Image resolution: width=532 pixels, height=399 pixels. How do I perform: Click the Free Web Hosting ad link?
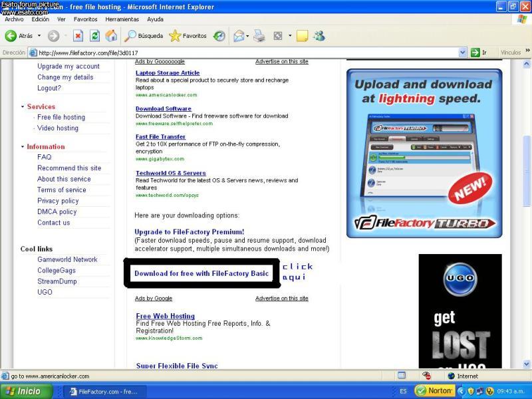165,316
